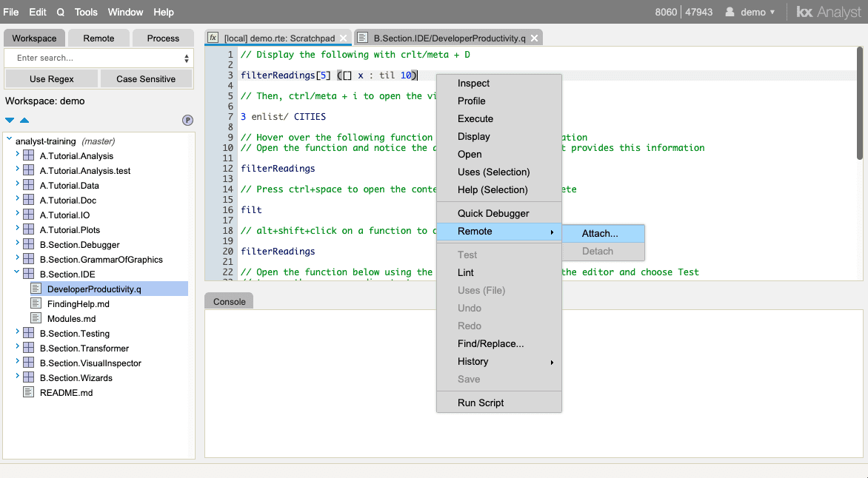Click inside the Console output area
This screenshot has width=868, height=478.
click(534, 383)
